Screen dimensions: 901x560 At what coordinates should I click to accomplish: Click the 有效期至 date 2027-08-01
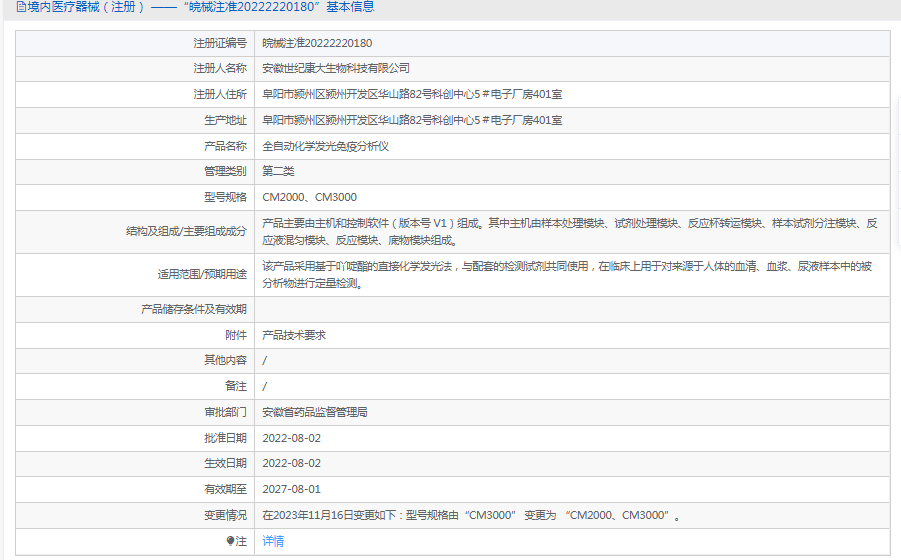point(291,490)
